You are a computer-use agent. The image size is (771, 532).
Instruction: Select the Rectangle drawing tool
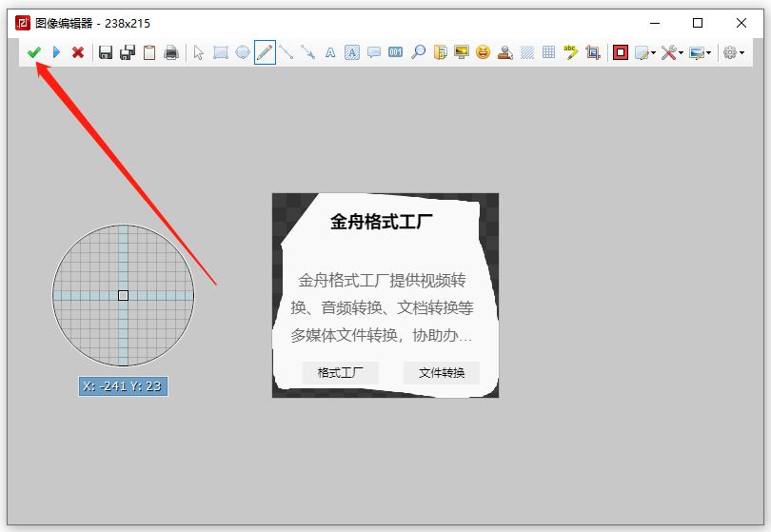[x=221, y=52]
